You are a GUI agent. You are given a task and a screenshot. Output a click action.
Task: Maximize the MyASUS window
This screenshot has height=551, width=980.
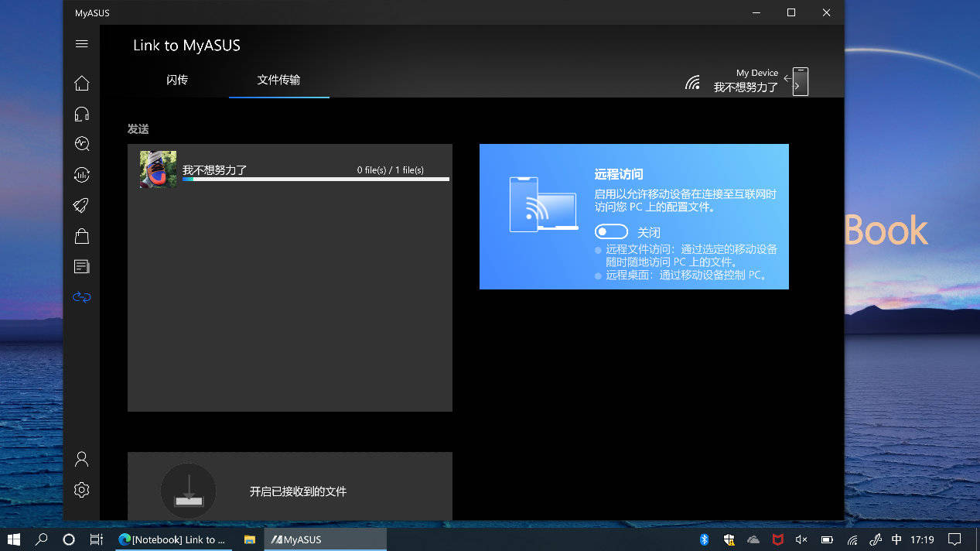pos(791,12)
